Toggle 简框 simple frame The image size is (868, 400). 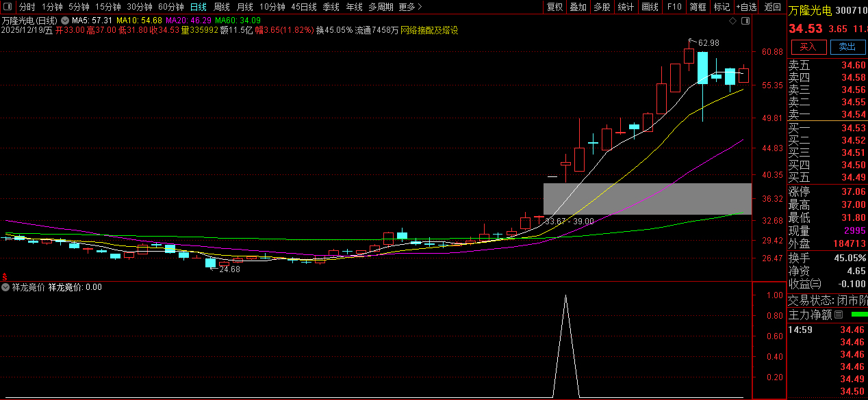pyautogui.click(x=698, y=7)
